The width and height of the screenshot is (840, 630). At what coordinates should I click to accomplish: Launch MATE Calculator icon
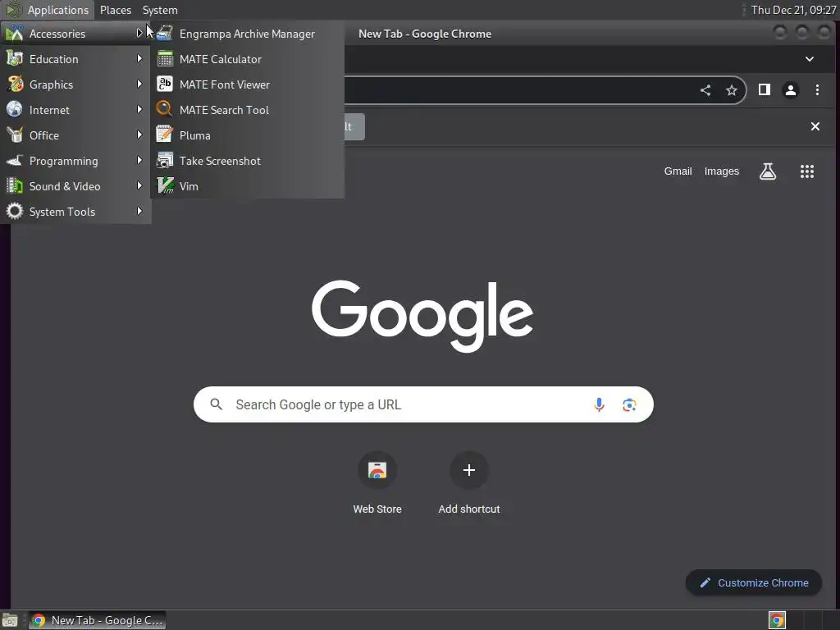tap(164, 59)
